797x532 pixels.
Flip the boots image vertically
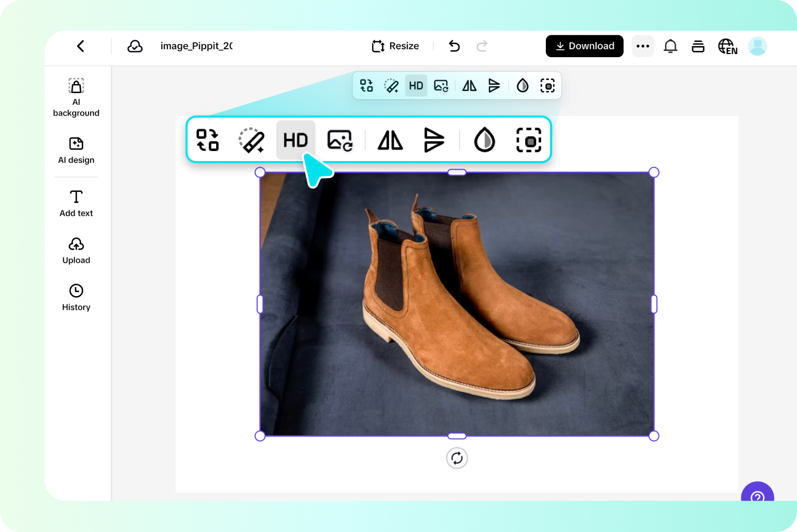pos(434,140)
